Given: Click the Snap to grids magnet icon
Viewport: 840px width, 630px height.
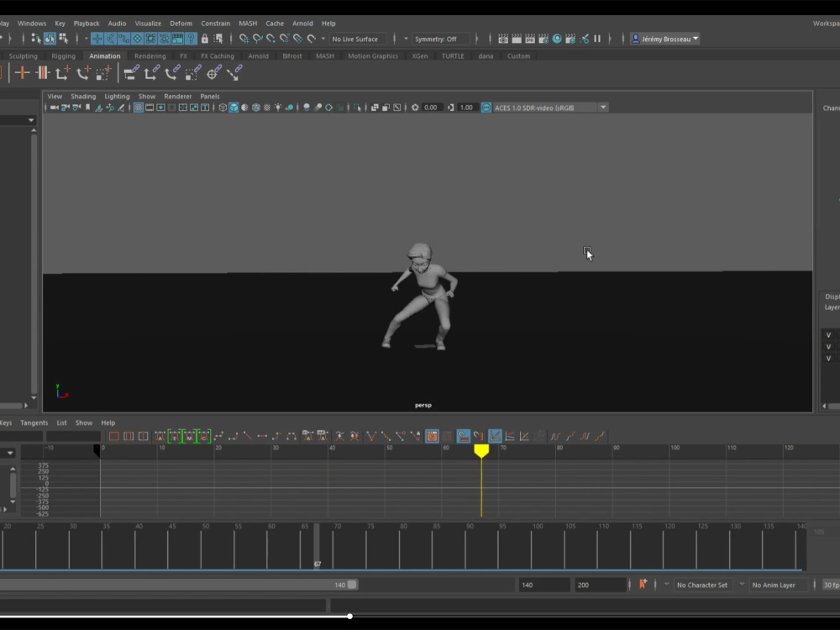Looking at the screenshot, I should tap(244, 39).
